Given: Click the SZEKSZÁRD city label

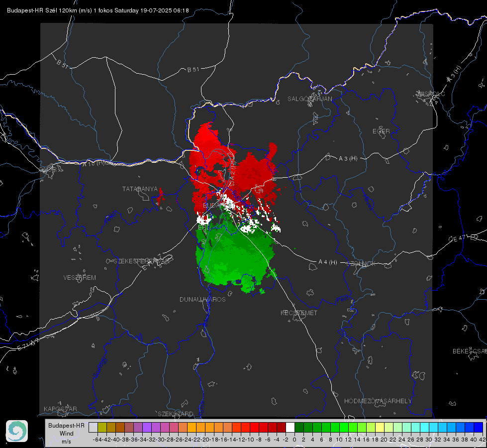Looking at the screenshot, I should [x=176, y=414].
